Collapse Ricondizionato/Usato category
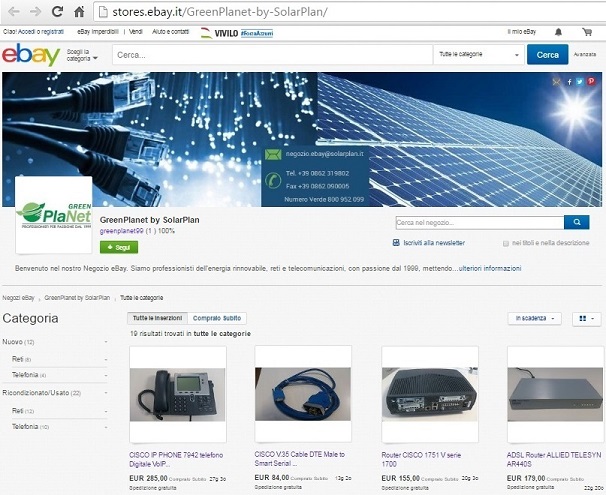 pyautogui.click(x=106, y=393)
